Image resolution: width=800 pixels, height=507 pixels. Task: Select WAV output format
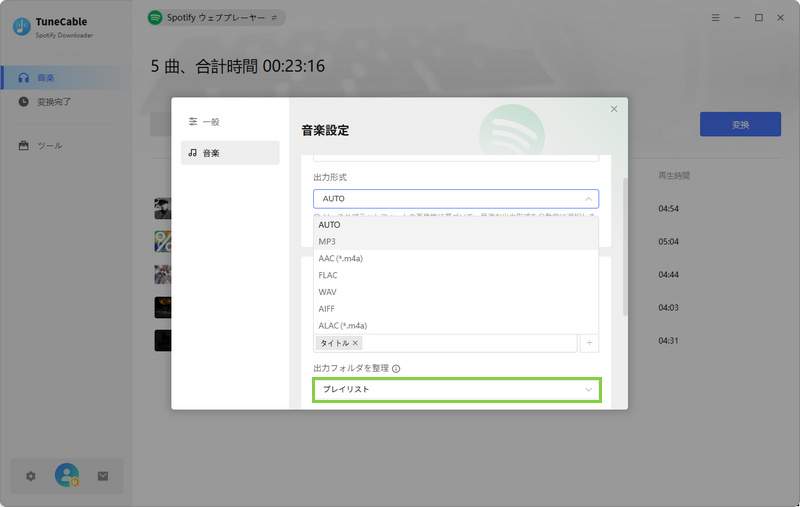456,292
